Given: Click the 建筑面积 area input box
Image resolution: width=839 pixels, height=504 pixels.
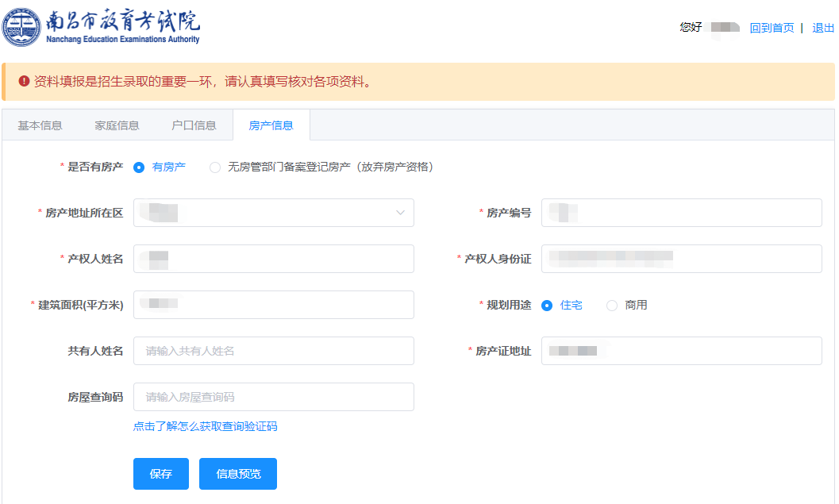Looking at the screenshot, I should pos(273,305).
